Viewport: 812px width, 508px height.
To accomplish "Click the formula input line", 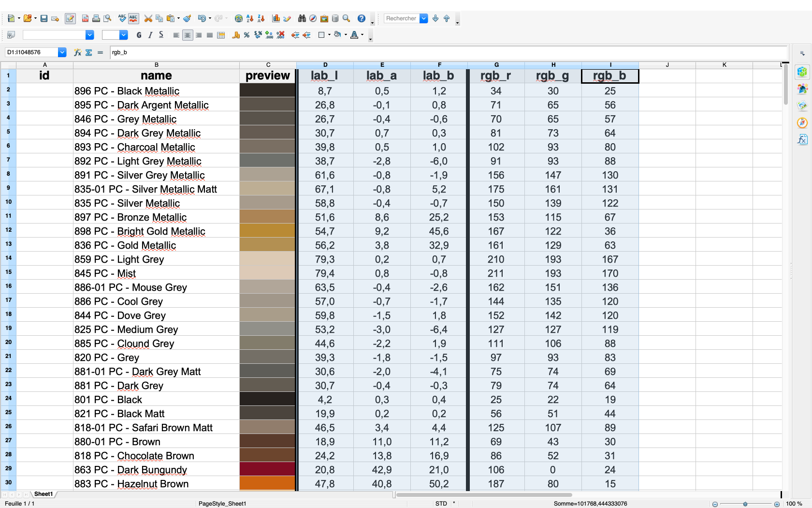I will click(x=449, y=52).
